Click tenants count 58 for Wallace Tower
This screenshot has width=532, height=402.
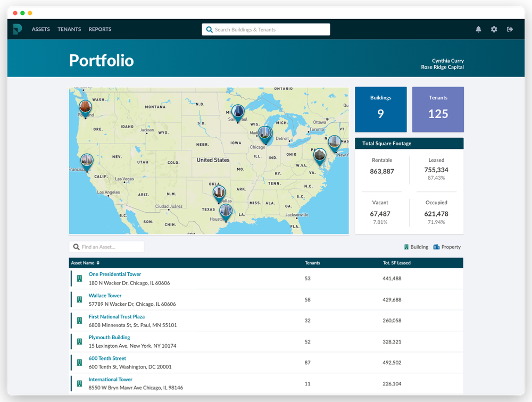click(x=307, y=299)
